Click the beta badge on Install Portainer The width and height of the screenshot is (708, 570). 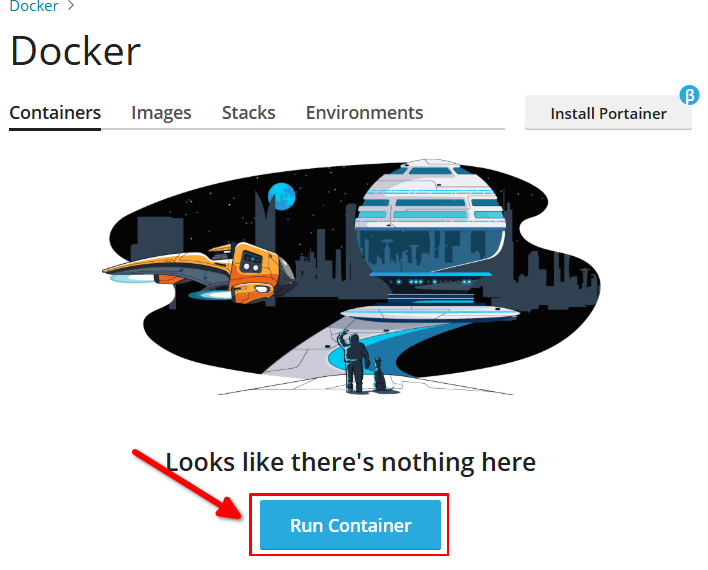[x=689, y=95]
